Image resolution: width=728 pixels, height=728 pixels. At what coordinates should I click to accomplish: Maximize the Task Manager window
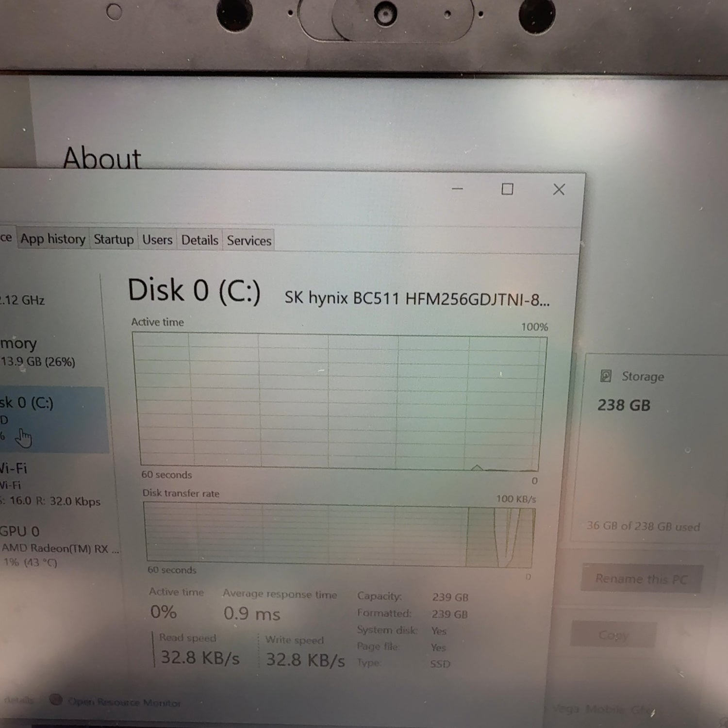tap(507, 189)
